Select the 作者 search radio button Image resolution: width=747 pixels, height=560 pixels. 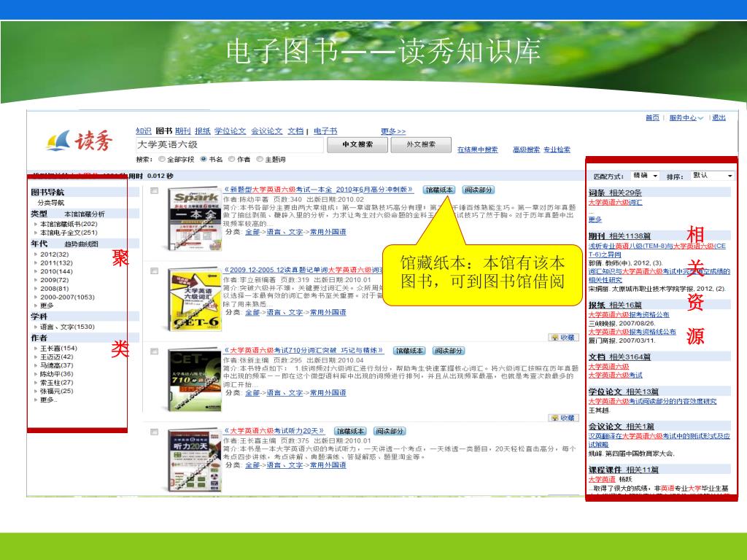coord(232,159)
